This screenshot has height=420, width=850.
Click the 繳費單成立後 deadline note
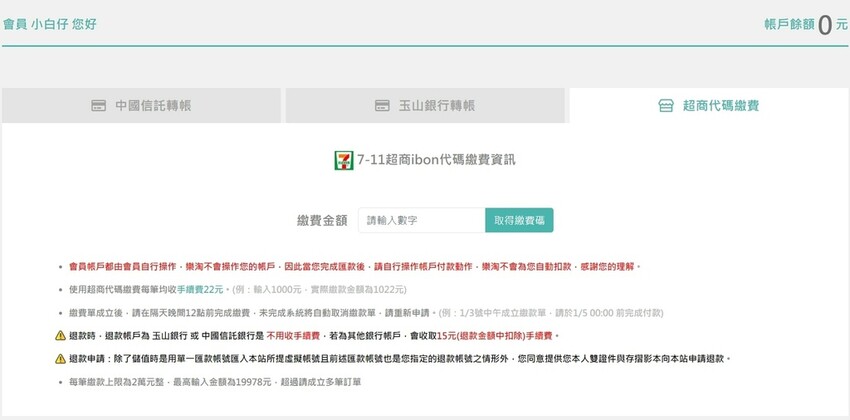pyautogui.click(x=366, y=313)
